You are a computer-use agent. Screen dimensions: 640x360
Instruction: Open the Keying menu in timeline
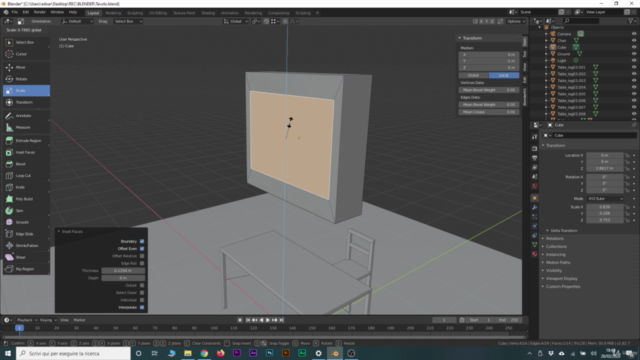pos(47,320)
